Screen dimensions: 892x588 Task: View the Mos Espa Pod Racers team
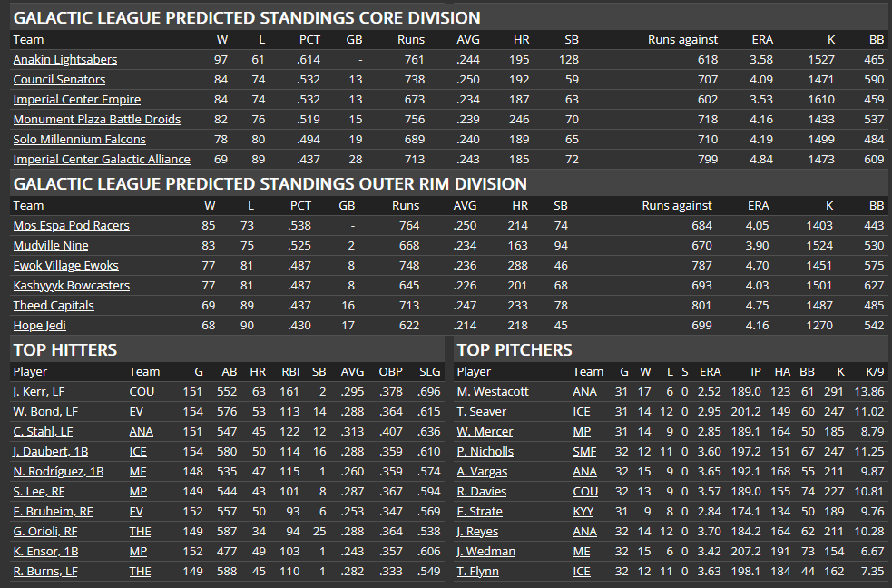pos(71,226)
